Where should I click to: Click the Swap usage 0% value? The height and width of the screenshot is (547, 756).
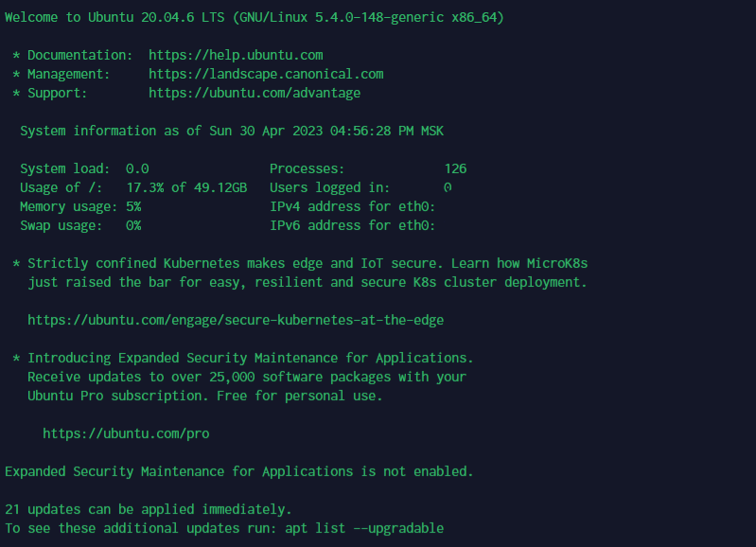pyautogui.click(x=133, y=226)
